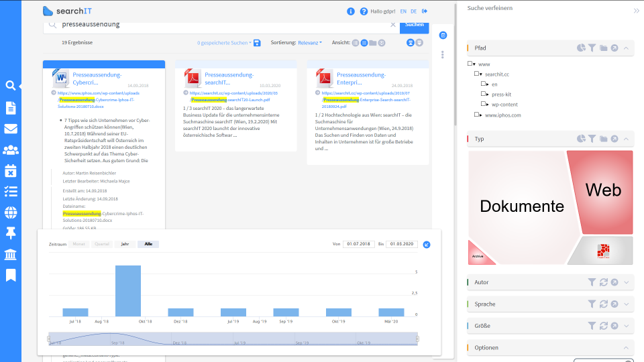Expand the Autor facet with its chevron
This screenshot has width=644, height=362.
[x=627, y=282]
